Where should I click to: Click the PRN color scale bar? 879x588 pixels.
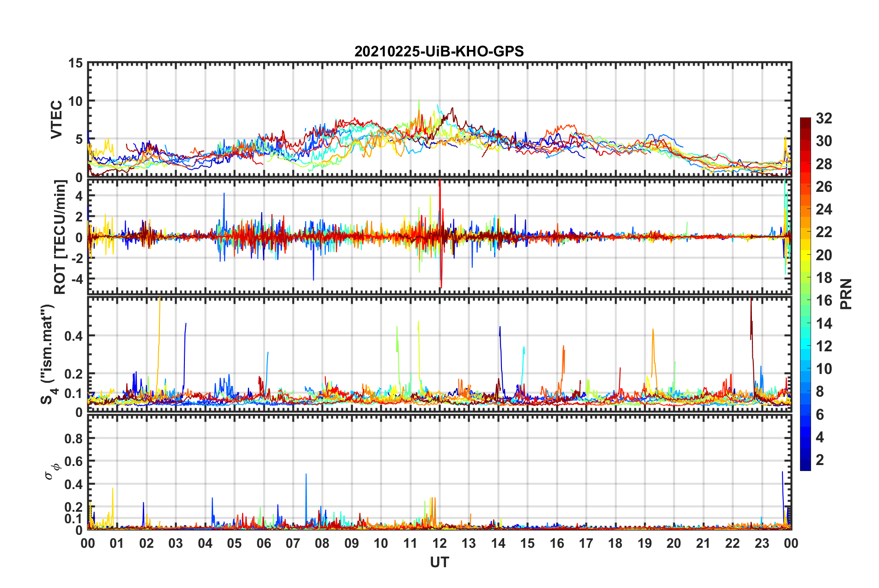coord(805,294)
